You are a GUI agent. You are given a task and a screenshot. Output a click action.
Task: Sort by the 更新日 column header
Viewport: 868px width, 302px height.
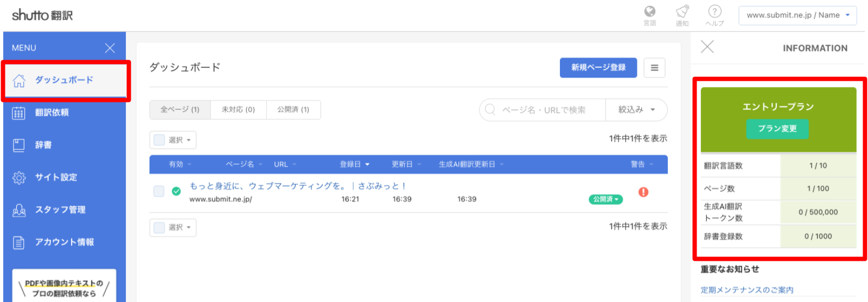coord(406,164)
